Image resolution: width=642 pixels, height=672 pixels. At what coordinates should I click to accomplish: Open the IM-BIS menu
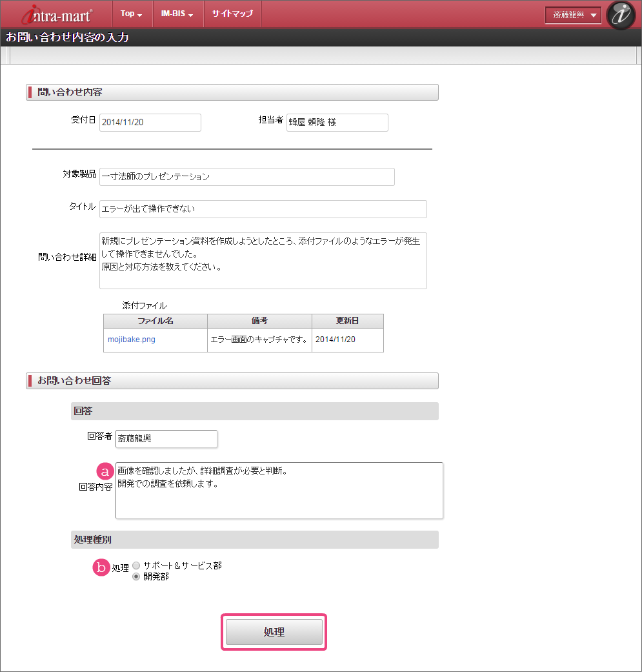pyautogui.click(x=177, y=14)
